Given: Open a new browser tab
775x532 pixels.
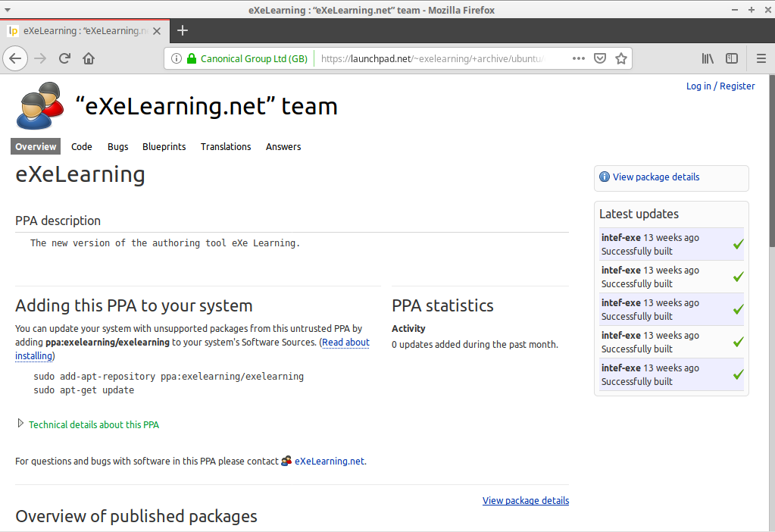Looking at the screenshot, I should tap(183, 30).
